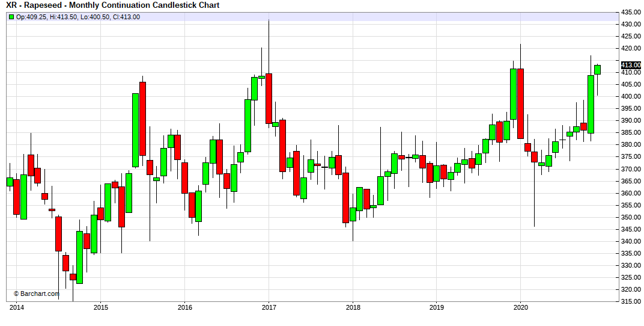Image resolution: width=644 pixels, height=326 pixels.
Task: Click the 370.00 price axis label
Action: point(630,169)
